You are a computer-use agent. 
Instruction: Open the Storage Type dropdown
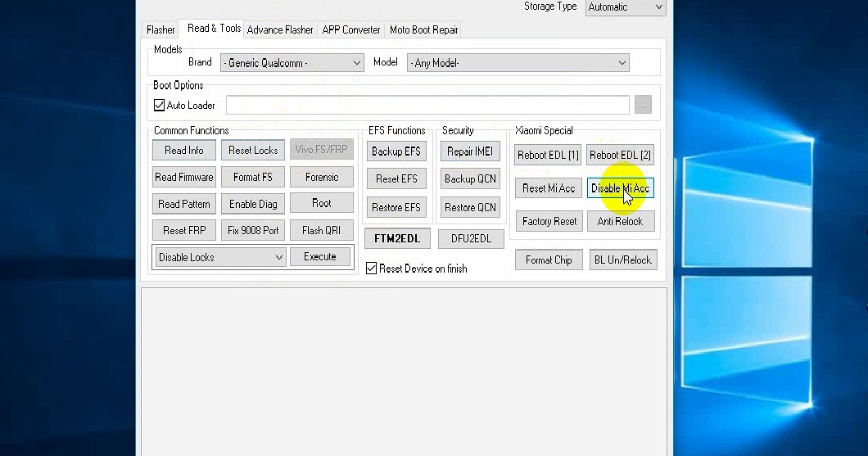(625, 7)
